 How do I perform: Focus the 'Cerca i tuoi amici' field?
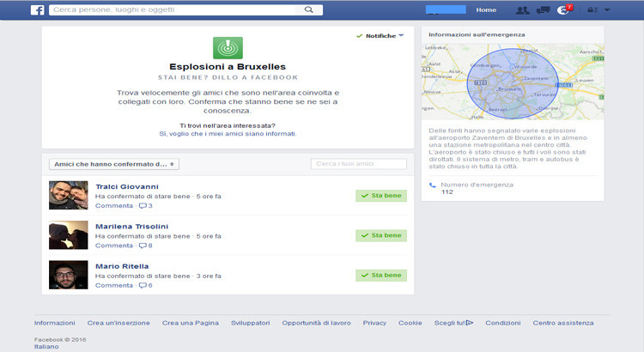pyautogui.click(x=359, y=163)
